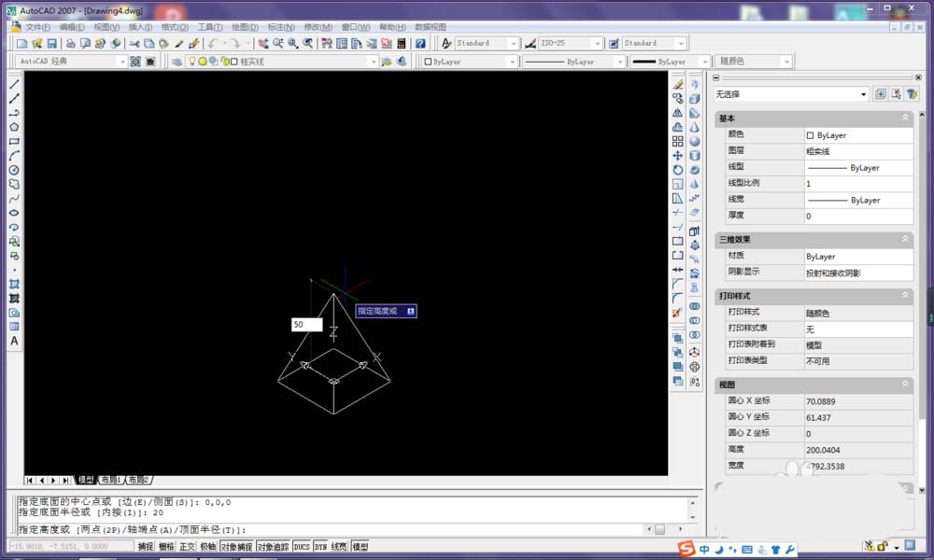The width and height of the screenshot is (934, 560).
Task: Toggle DYN dynamic input button
Action: (x=320, y=547)
